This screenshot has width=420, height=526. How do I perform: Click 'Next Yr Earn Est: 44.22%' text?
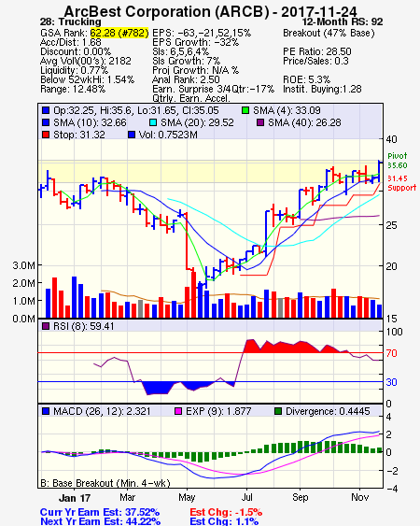(x=100, y=521)
